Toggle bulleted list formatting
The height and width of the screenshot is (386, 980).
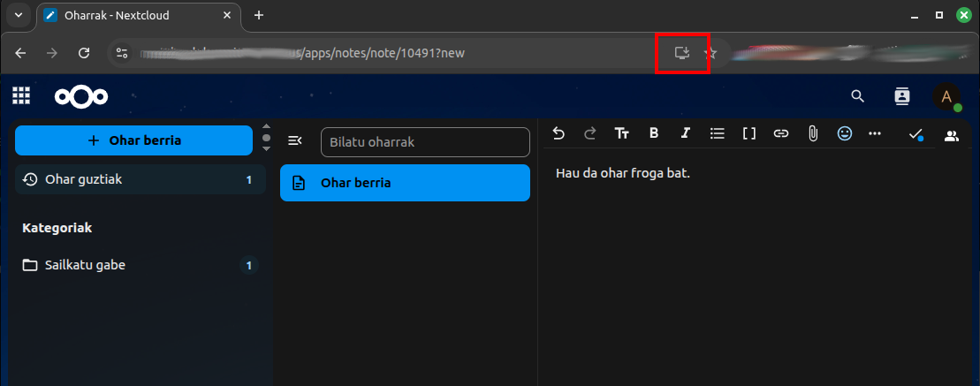pos(718,133)
